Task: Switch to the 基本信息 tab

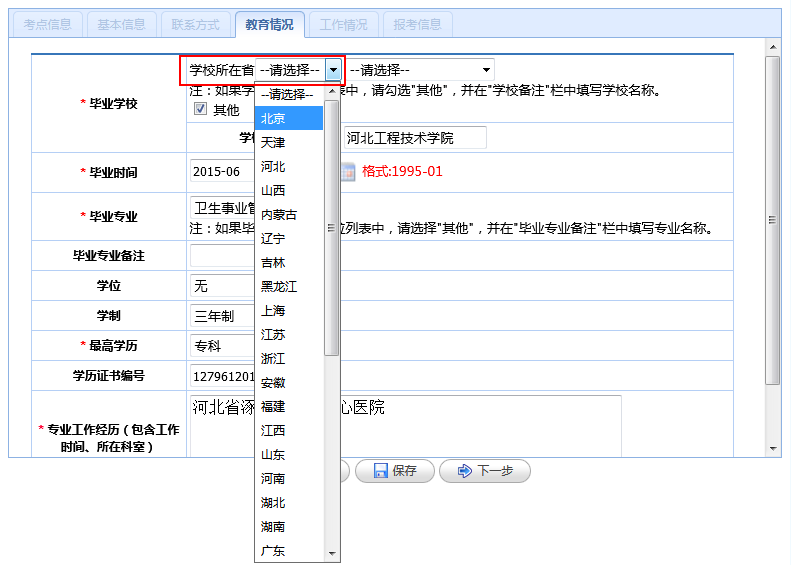Action: pos(121,25)
